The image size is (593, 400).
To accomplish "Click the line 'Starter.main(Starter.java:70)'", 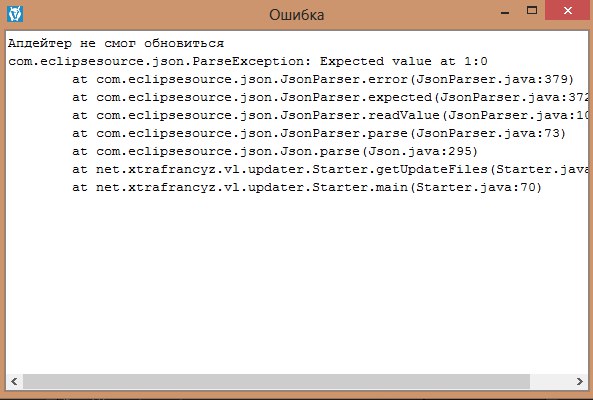I will pos(307,188).
